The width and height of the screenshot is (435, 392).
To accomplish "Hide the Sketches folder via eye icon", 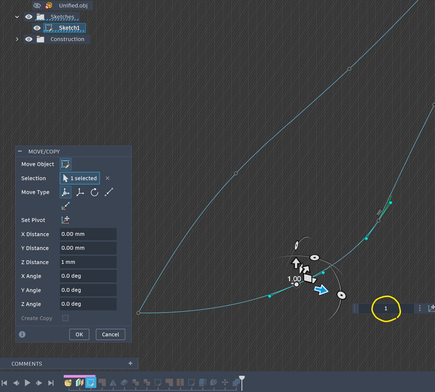I will click(29, 17).
